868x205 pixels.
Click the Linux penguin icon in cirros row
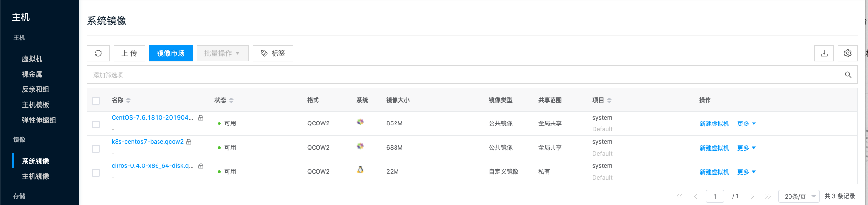360,169
